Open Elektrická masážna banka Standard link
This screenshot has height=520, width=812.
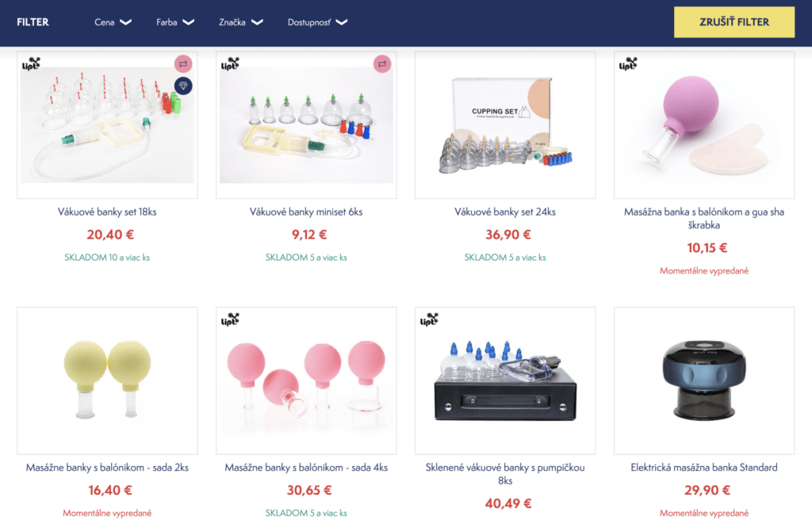point(704,467)
